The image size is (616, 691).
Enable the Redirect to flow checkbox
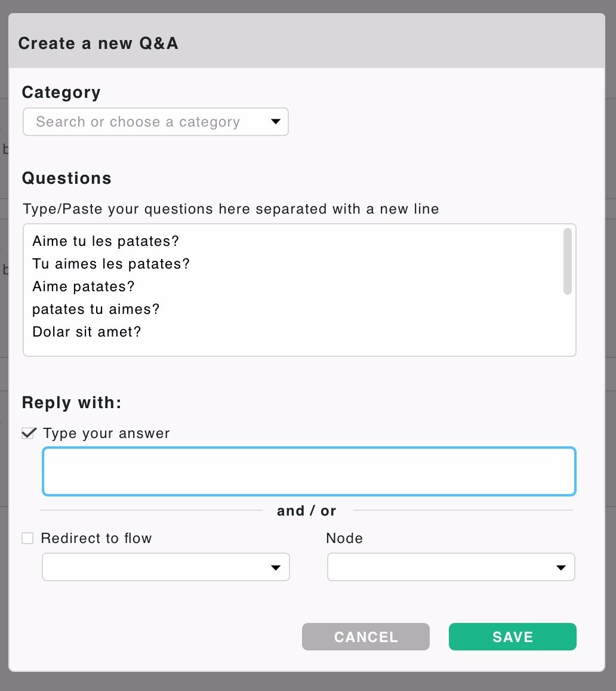[x=27, y=538]
